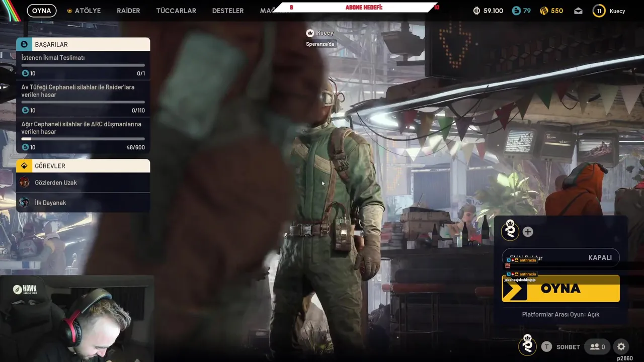
Task: Add a squad member with the plus button
Action: pyautogui.click(x=528, y=232)
